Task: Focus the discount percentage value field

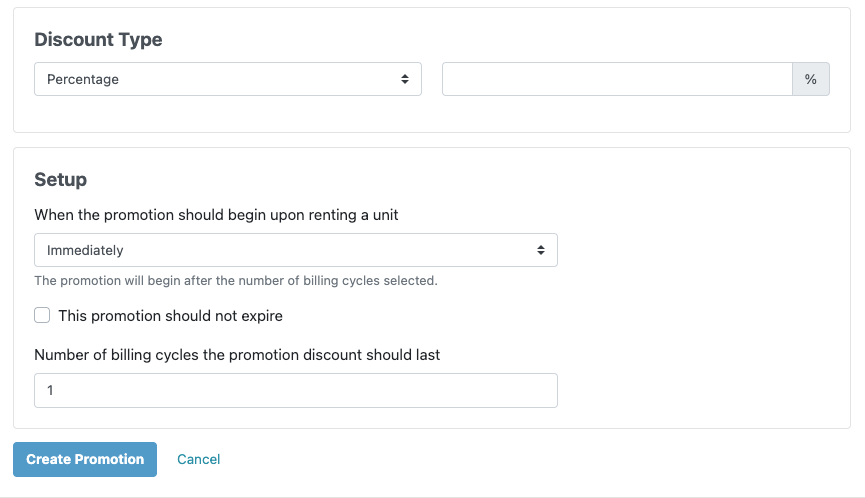Action: [617, 80]
